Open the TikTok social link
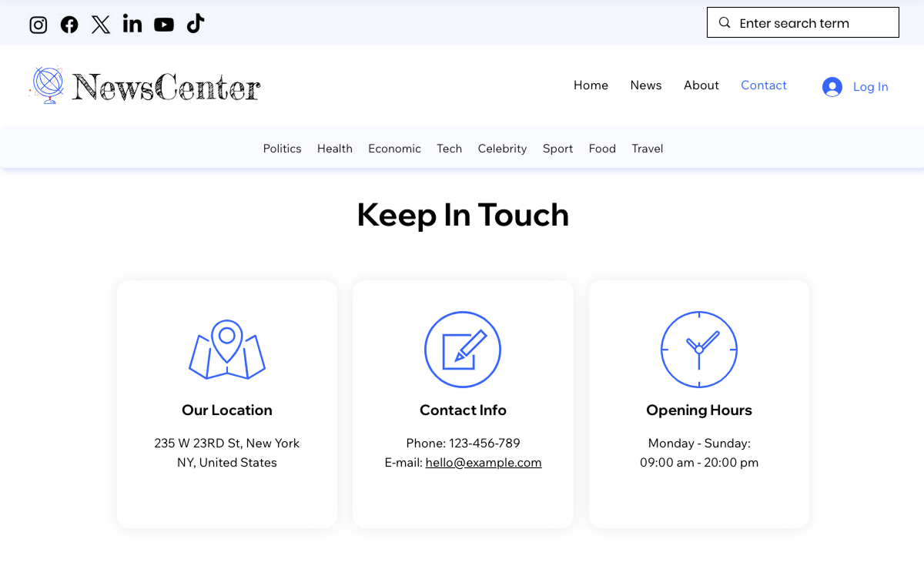The height and width of the screenshot is (576, 924). click(x=196, y=24)
